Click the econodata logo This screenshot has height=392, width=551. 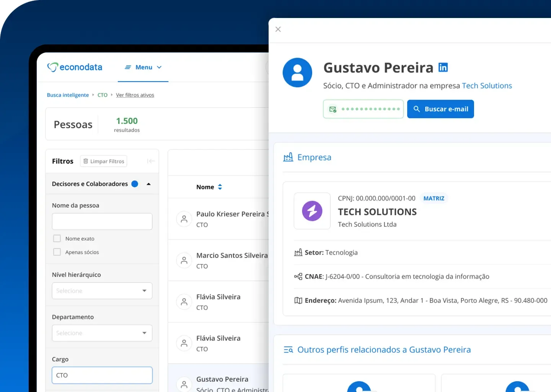[75, 67]
